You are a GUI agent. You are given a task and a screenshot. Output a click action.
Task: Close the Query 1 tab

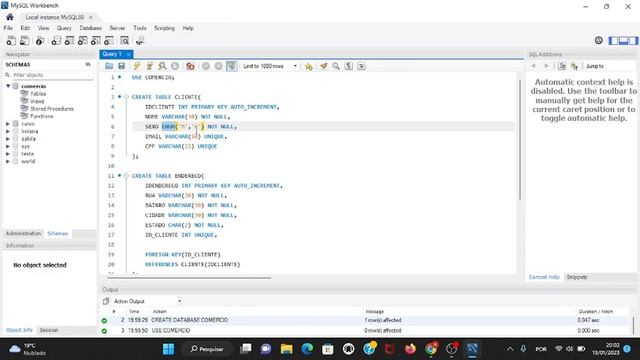tap(129, 54)
